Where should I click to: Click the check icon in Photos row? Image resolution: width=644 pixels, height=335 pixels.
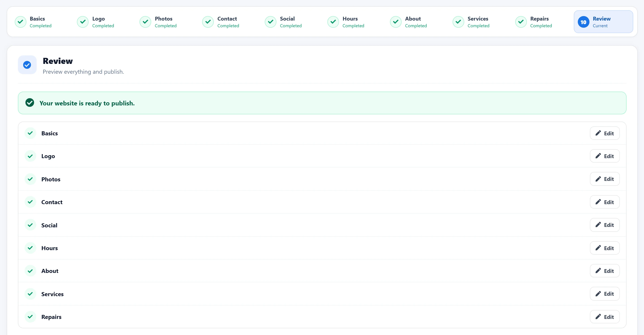click(30, 179)
